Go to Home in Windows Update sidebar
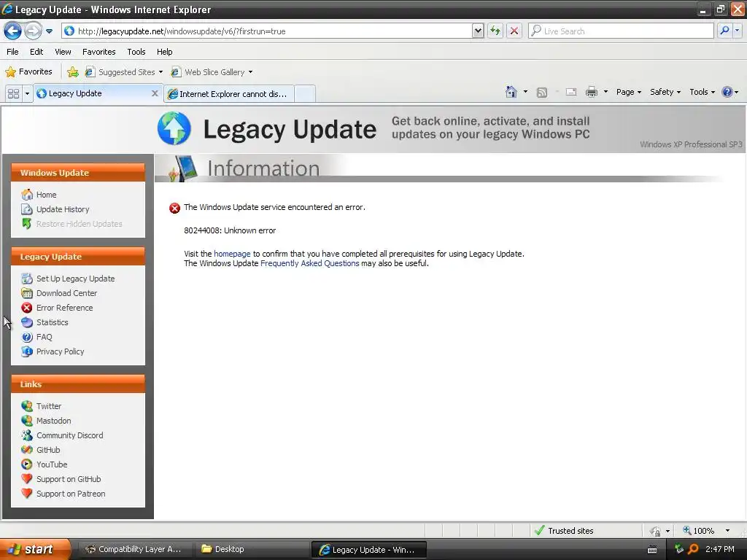 (x=46, y=195)
